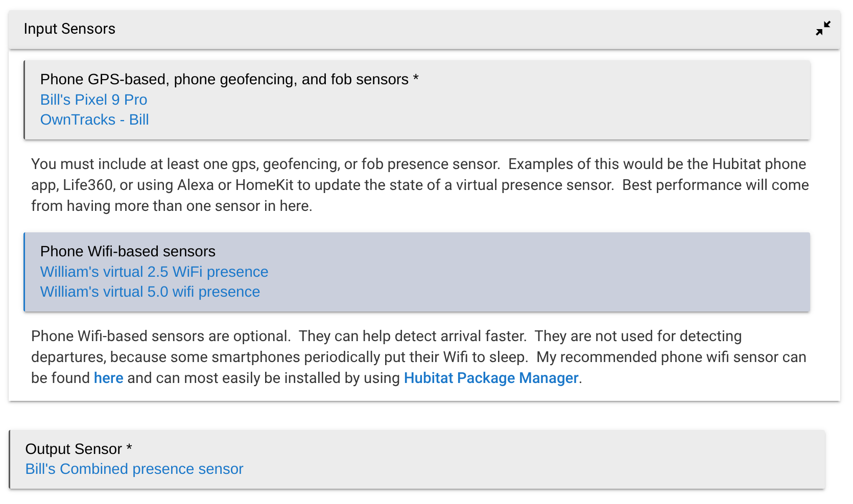
Task: Click the Input Sensors header title
Action: (69, 29)
